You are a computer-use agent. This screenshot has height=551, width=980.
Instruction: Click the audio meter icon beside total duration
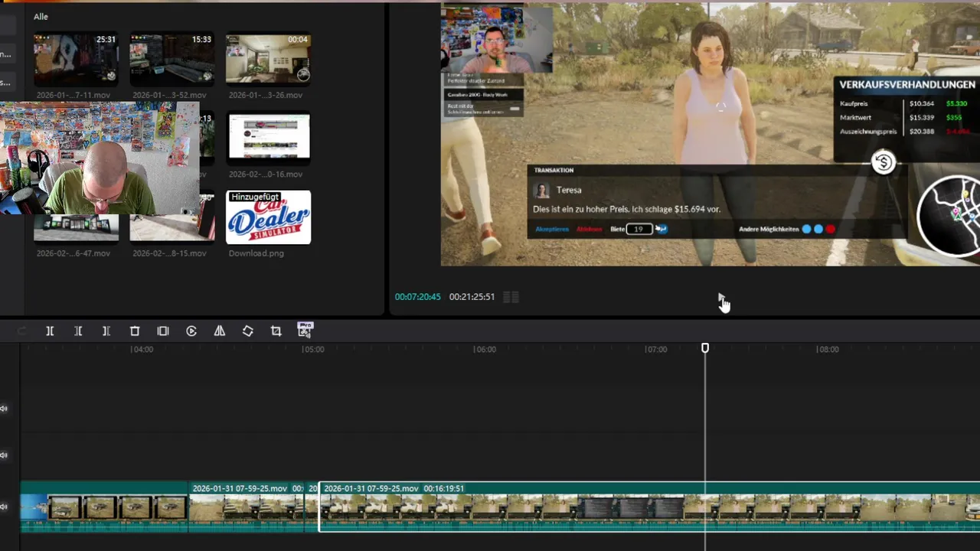[511, 297]
